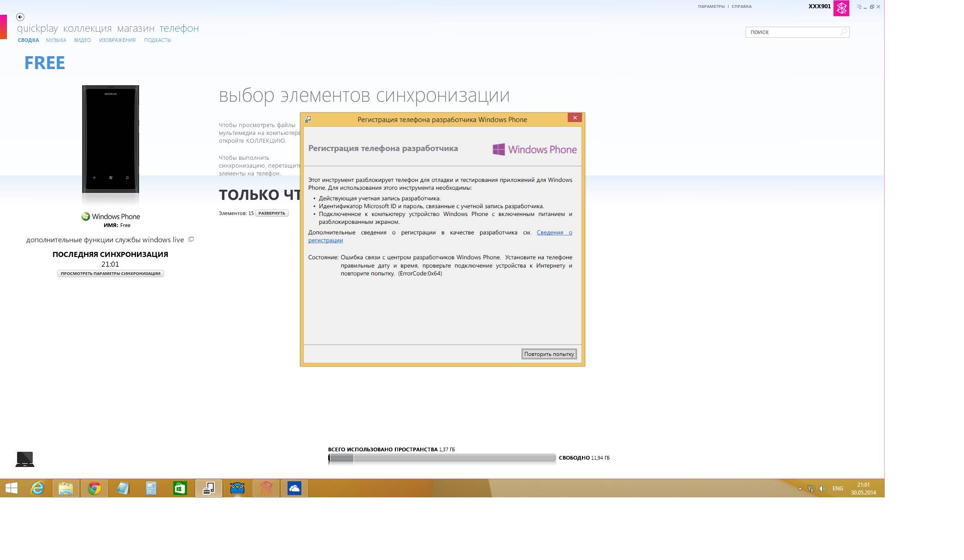Open the blue owl app in the taskbar
Viewport: 964px width, 560px height.
click(x=237, y=488)
